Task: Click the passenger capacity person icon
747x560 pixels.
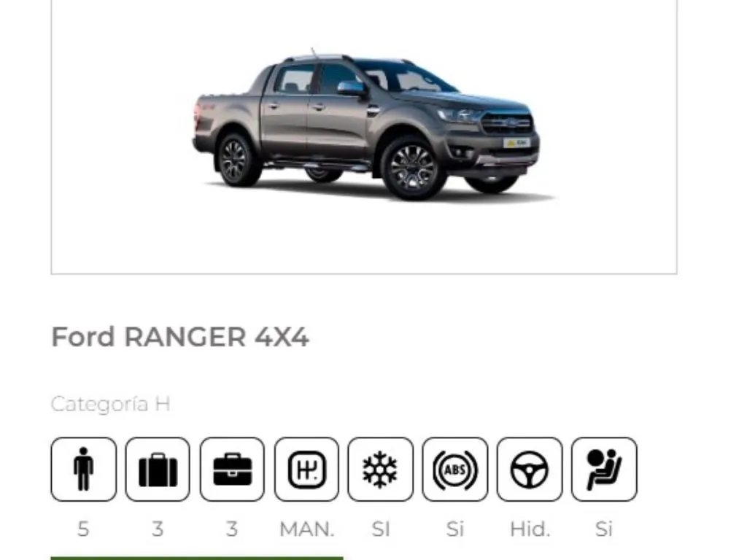Action: coord(83,469)
